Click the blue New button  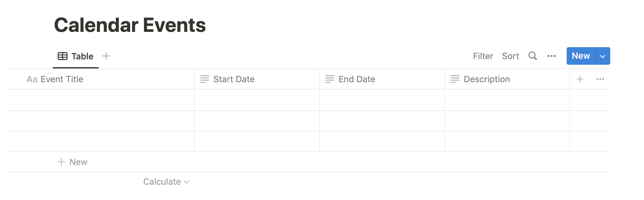(581, 56)
